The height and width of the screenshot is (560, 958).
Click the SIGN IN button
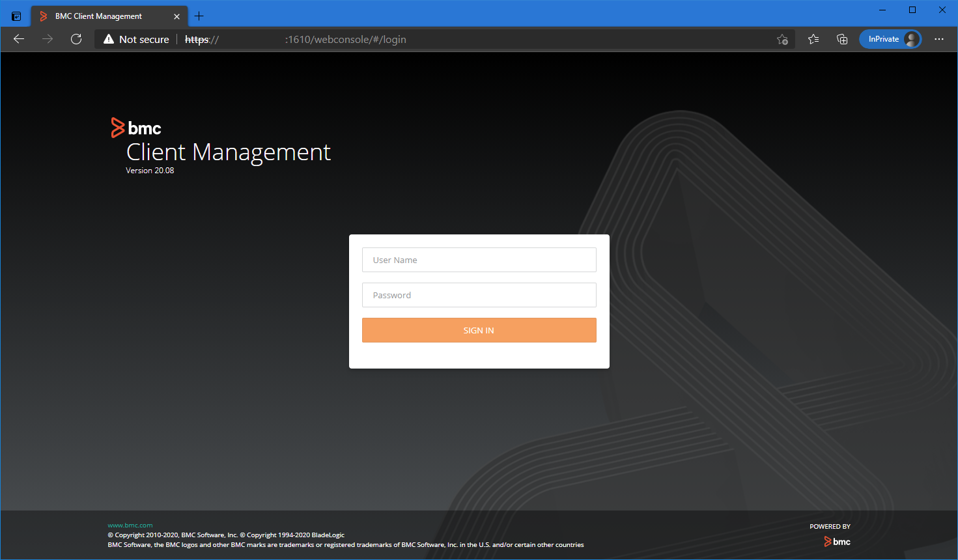(479, 330)
